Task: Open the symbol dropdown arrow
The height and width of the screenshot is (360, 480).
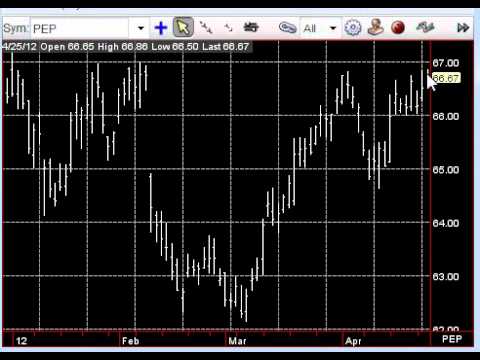Action: coord(141,28)
